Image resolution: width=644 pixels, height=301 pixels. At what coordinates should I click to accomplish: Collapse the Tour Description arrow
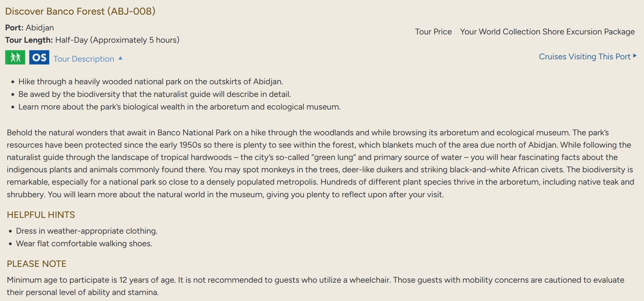point(121,58)
